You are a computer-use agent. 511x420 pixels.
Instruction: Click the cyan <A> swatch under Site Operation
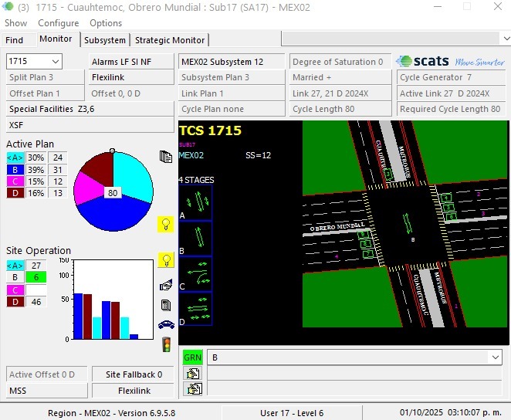click(15, 266)
